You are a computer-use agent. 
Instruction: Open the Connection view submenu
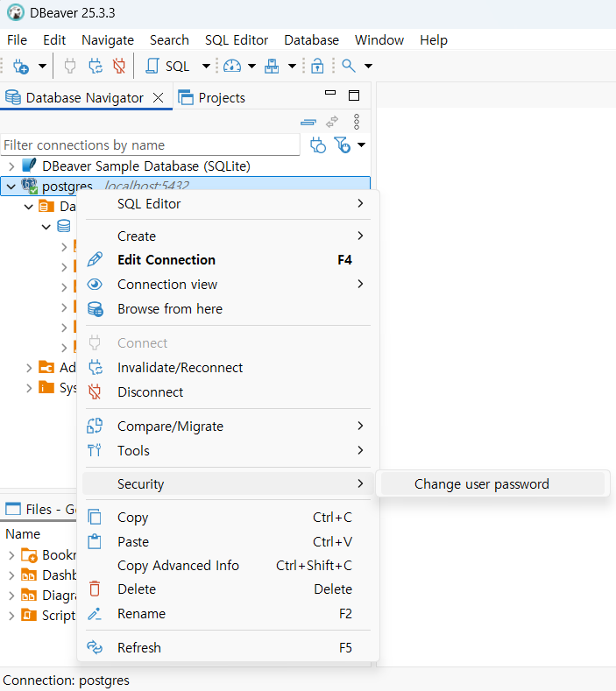[x=228, y=285]
